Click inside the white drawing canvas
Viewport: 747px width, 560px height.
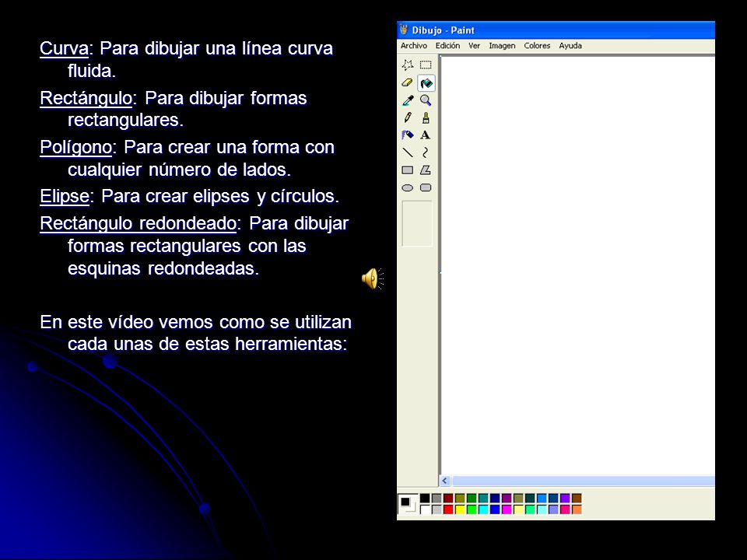pos(578,267)
